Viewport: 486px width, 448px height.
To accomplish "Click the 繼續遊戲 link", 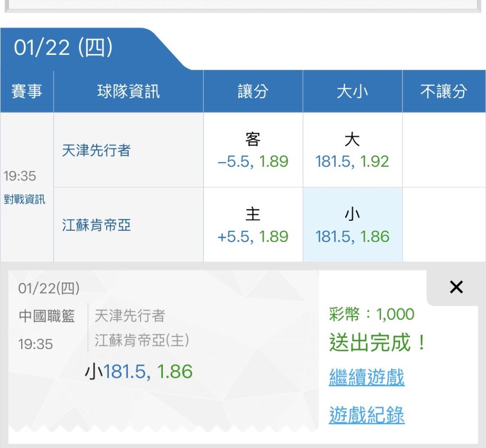I will click(367, 377).
